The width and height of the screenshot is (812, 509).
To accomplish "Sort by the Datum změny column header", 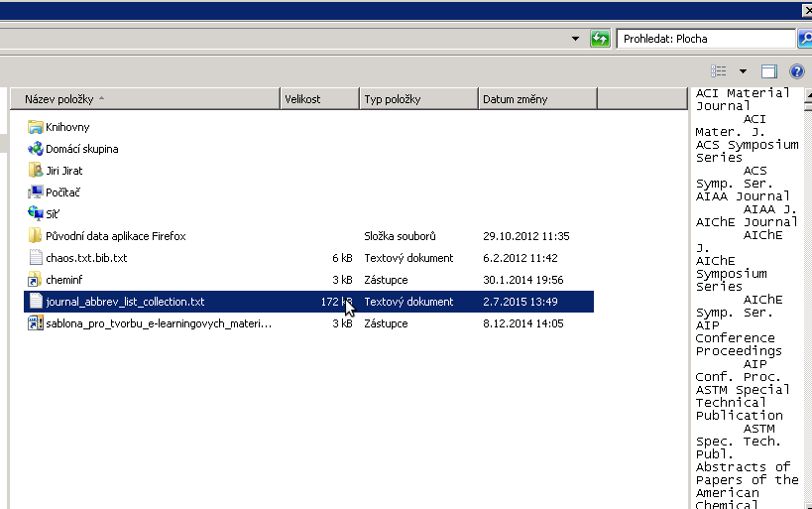I will point(537,99).
